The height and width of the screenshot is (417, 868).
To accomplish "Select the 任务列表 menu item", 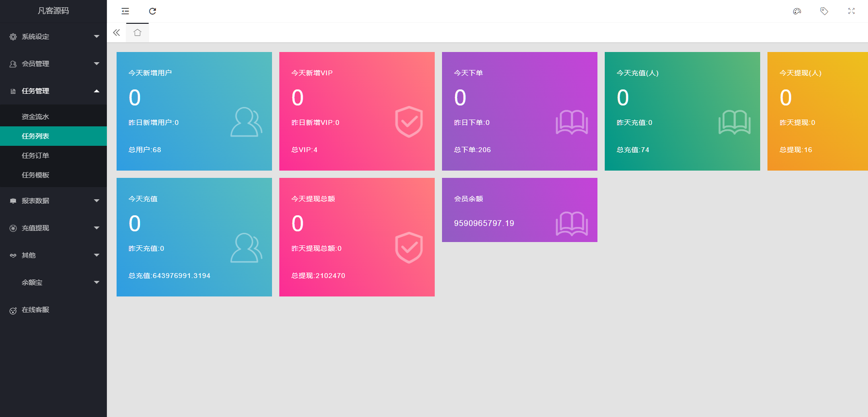I will tap(35, 136).
